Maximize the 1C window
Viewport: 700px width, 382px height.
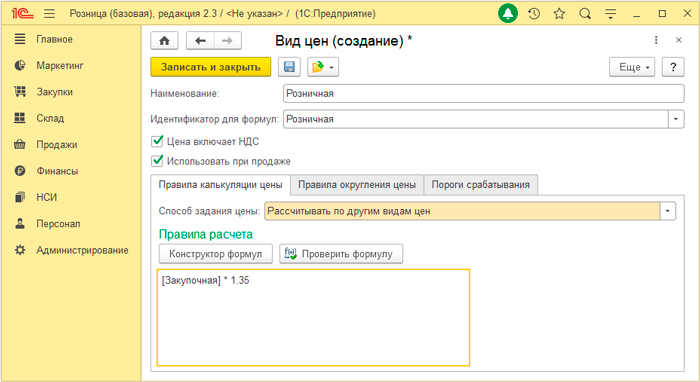coord(662,14)
